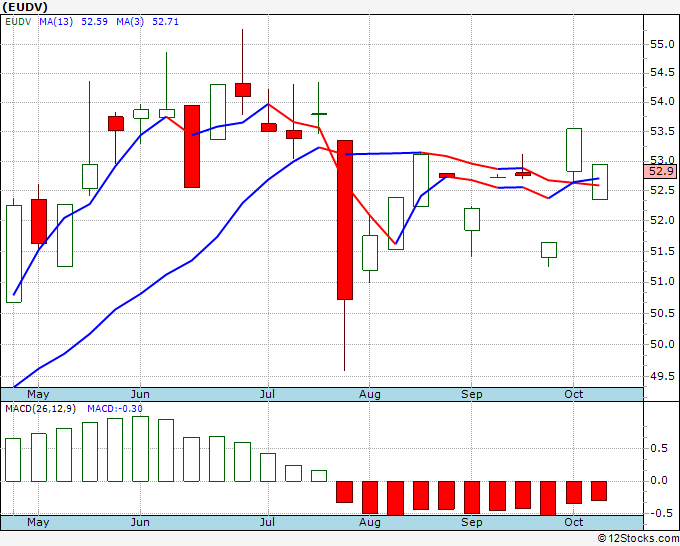Click the MA(3) value 52.71

tap(165, 22)
